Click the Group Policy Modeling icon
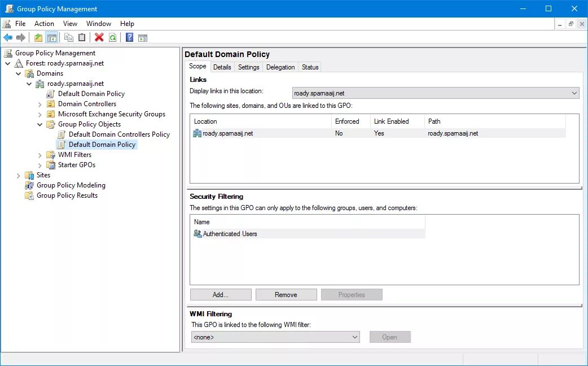Viewport: 588px width, 366px height. [29, 185]
